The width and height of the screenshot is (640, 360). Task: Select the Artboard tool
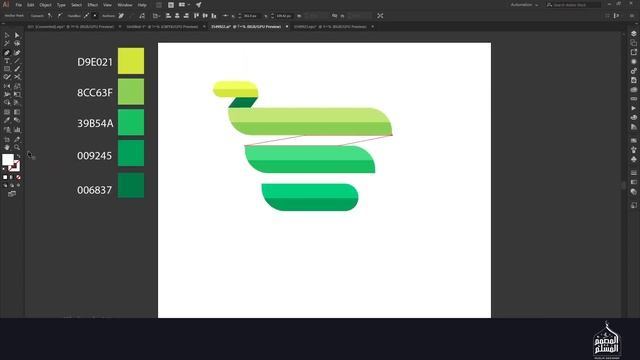pos(7,140)
